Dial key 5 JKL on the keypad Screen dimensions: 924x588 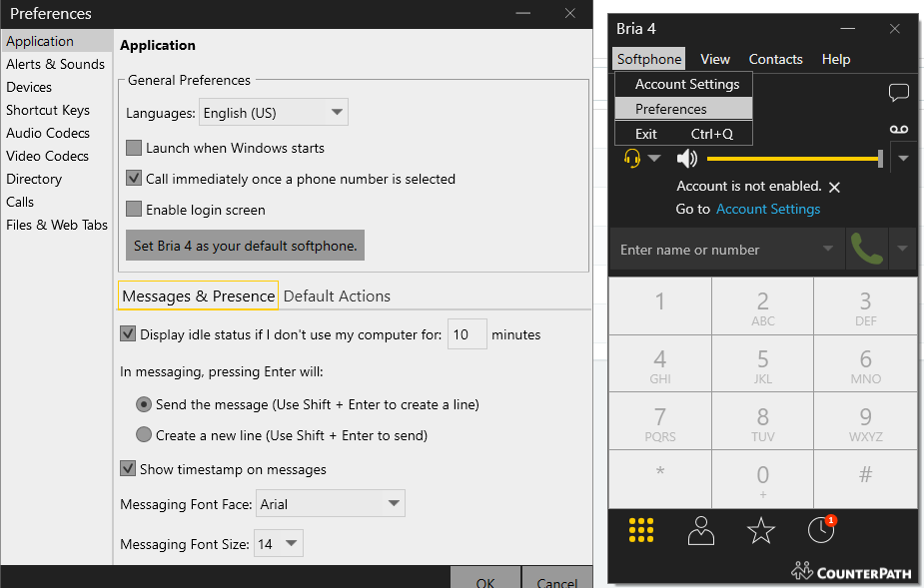pos(762,363)
